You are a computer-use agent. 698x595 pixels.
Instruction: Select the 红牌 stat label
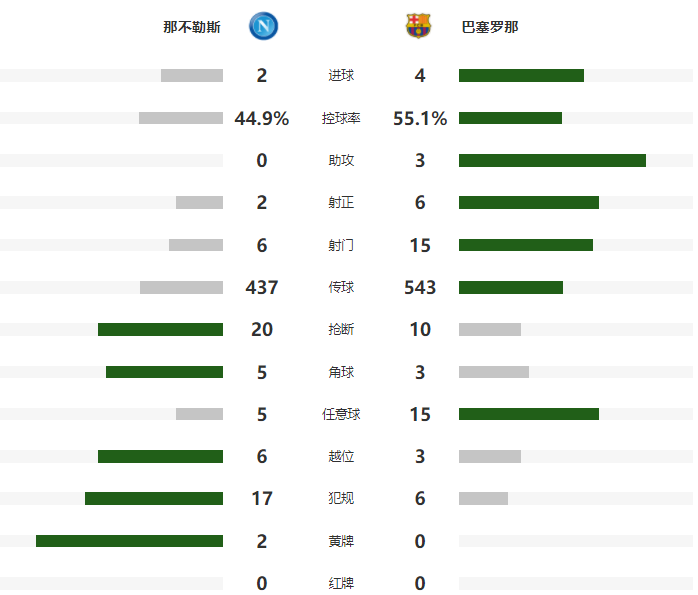(341, 583)
